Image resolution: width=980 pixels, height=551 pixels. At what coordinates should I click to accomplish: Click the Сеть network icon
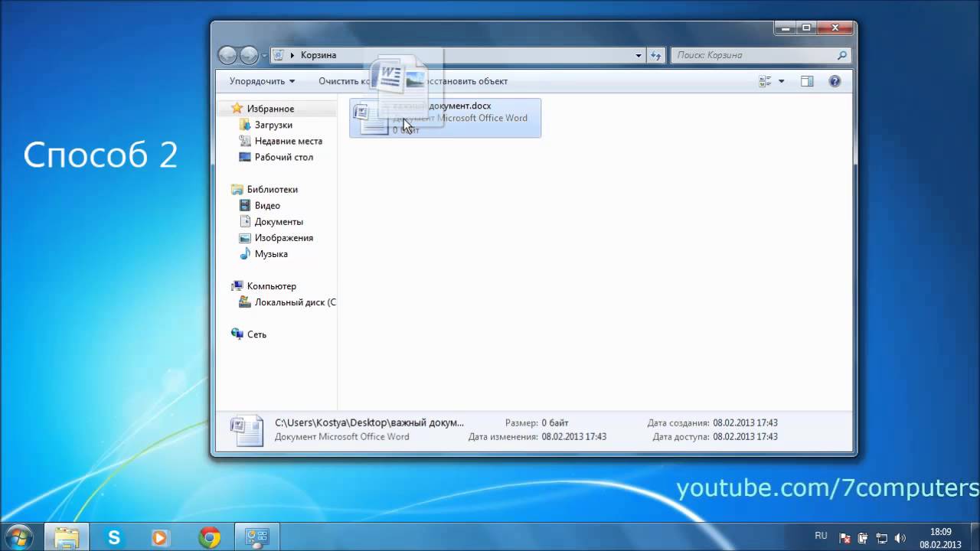pyautogui.click(x=237, y=334)
